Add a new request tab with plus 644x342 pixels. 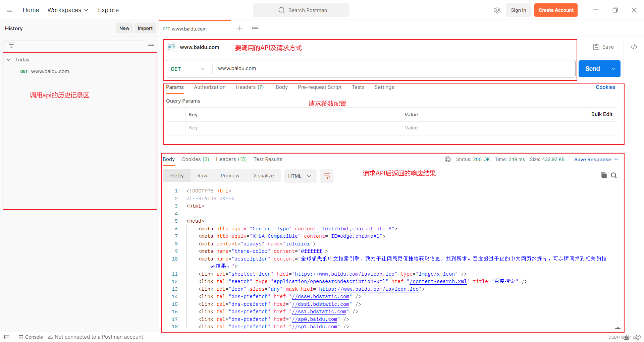click(240, 28)
